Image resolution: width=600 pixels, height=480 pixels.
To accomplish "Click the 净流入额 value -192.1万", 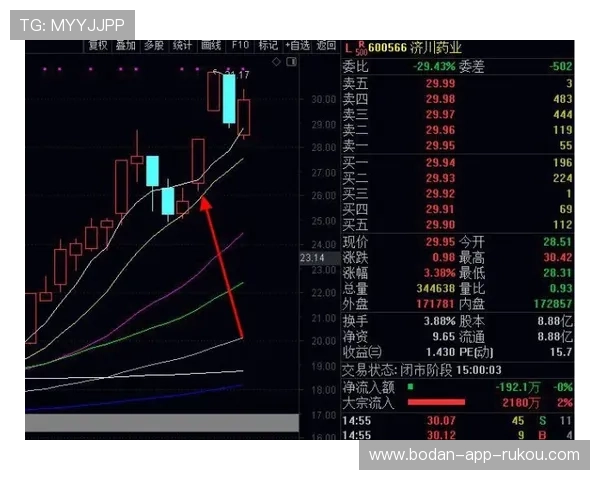I will tap(517, 387).
